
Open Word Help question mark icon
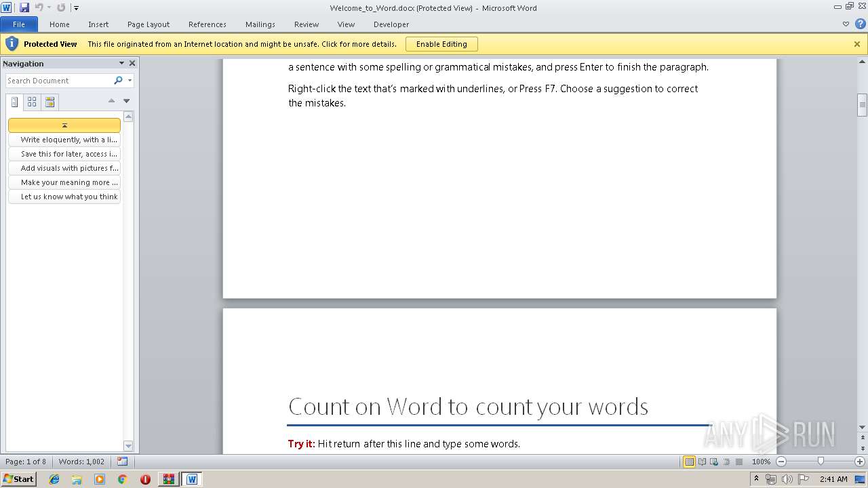[860, 24]
